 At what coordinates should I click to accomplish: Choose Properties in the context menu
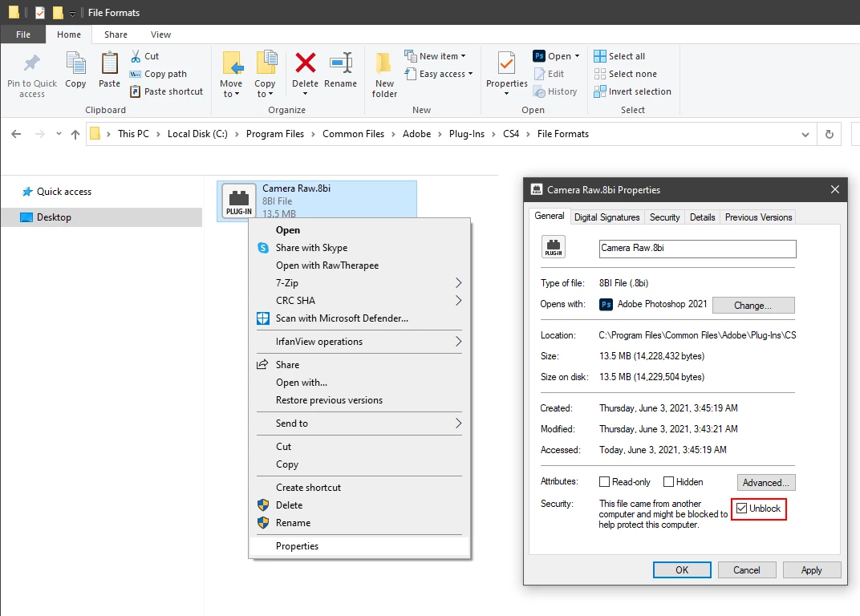pyautogui.click(x=359, y=546)
